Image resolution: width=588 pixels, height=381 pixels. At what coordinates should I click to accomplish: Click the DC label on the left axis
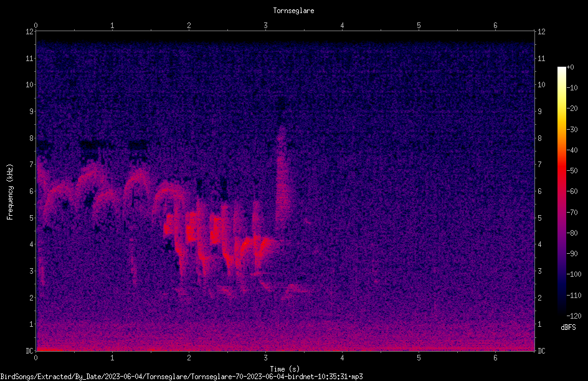[x=30, y=350]
